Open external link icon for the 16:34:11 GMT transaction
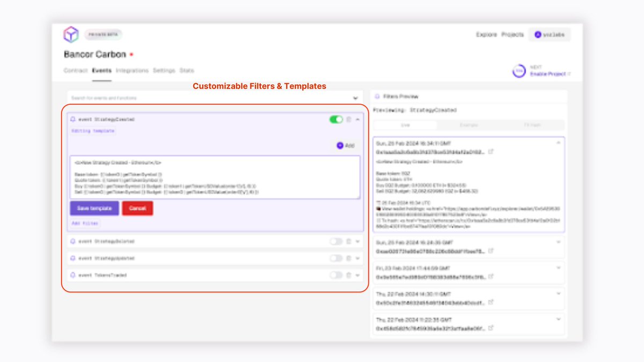The height and width of the screenshot is (362, 644). 491,152
